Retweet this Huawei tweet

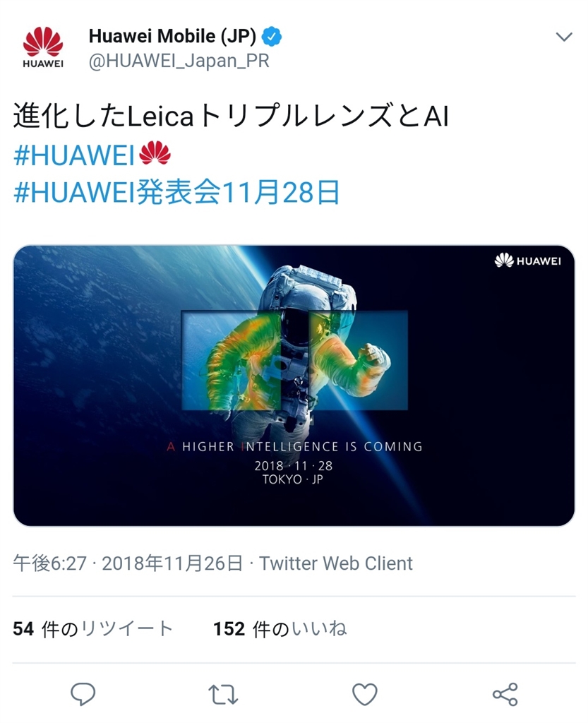224,695
